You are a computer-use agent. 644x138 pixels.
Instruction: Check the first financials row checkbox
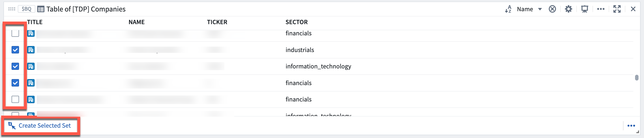(x=15, y=33)
